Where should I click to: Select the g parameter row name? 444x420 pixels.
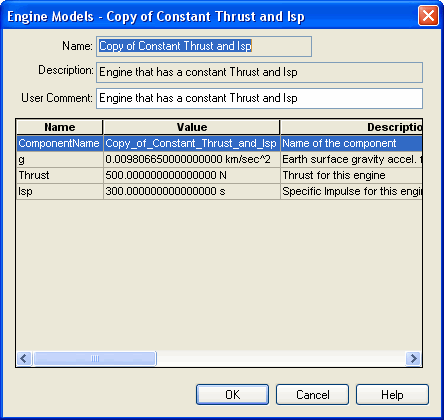click(x=60, y=159)
